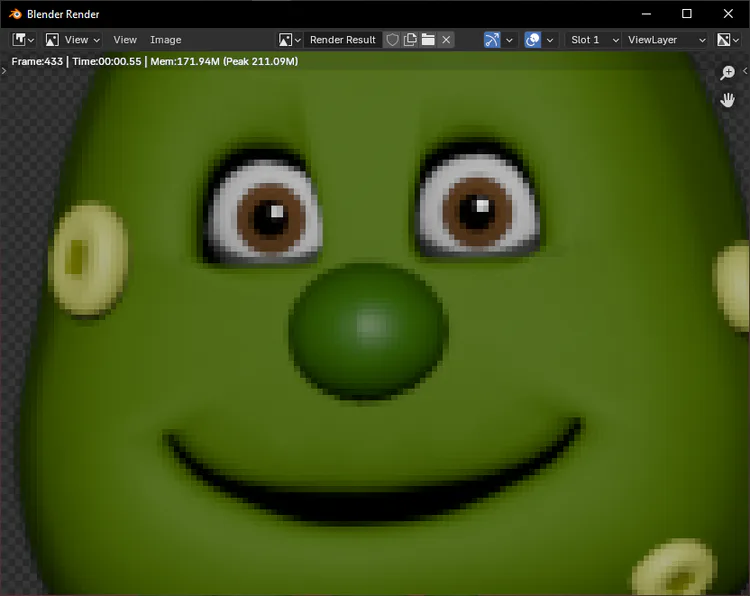The width and height of the screenshot is (750, 596).
Task: Expand overlay options dropdown arrow
Action: click(550, 40)
